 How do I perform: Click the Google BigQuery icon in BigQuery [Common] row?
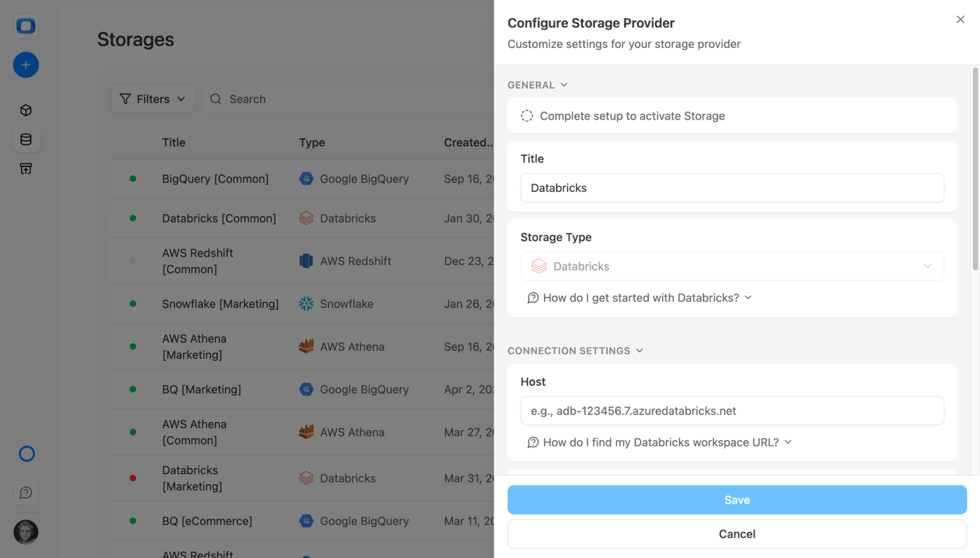(306, 179)
